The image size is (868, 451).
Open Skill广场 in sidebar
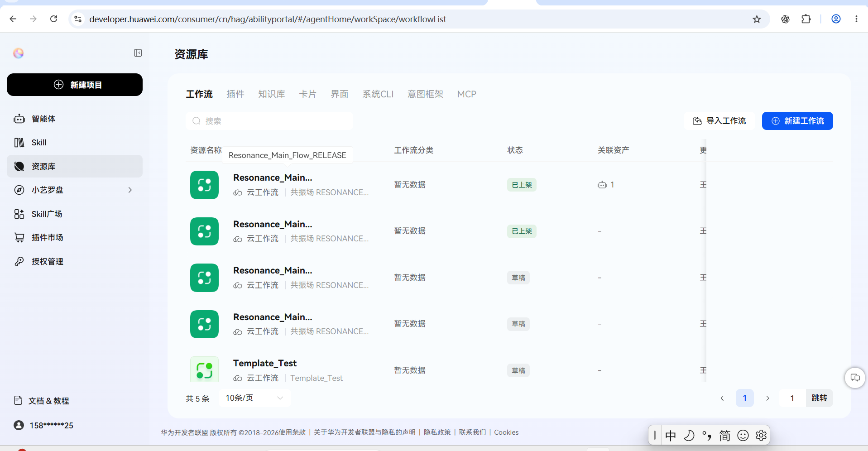[75, 214]
